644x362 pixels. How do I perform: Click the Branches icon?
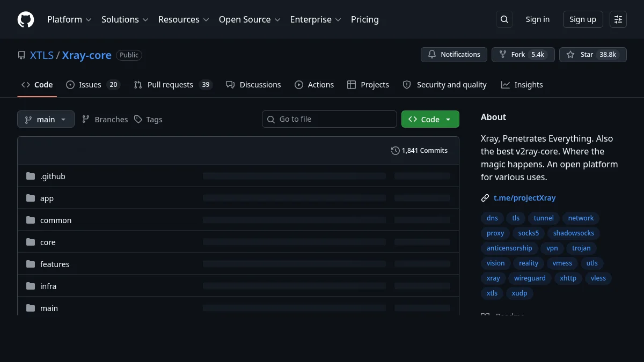(86, 120)
